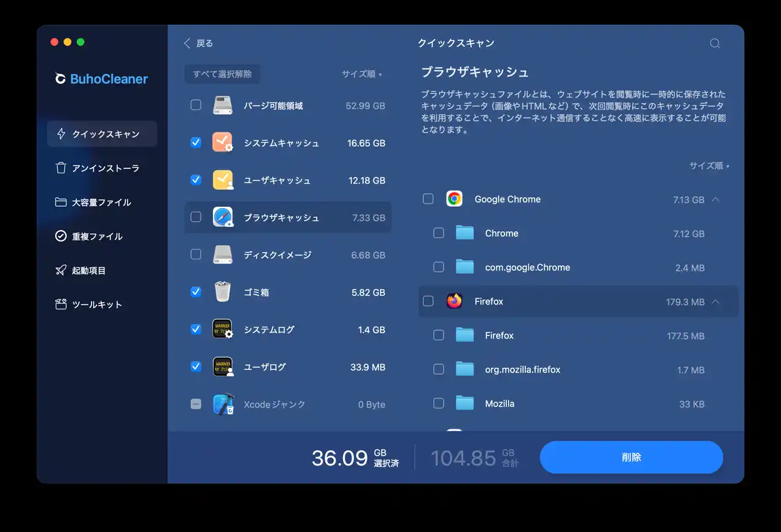Viewport: 781px width, 532px height.
Task: Click the Xcodeジャンク hammer icon
Action: (x=223, y=404)
